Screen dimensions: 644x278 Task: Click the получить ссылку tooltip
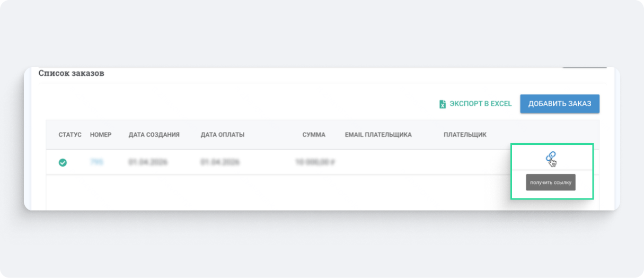click(x=551, y=183)
